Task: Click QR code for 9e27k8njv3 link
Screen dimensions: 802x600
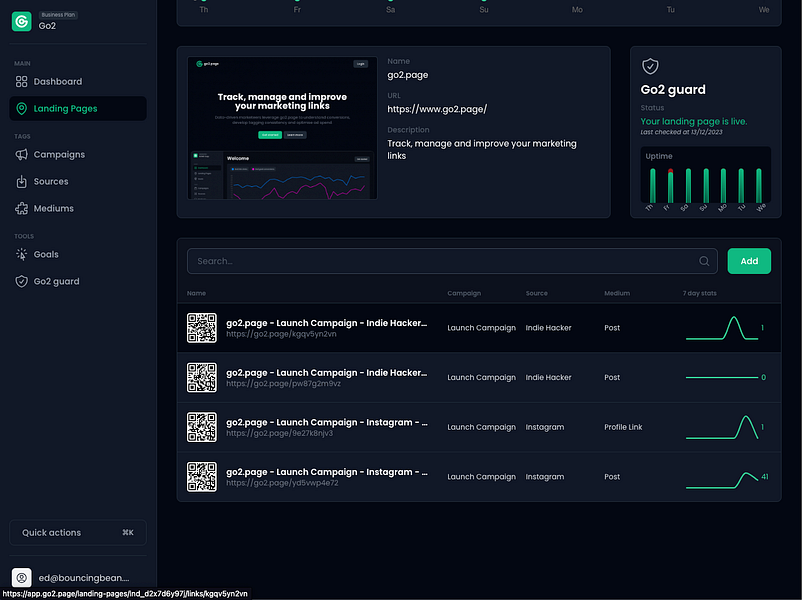Action: [202, 427]
